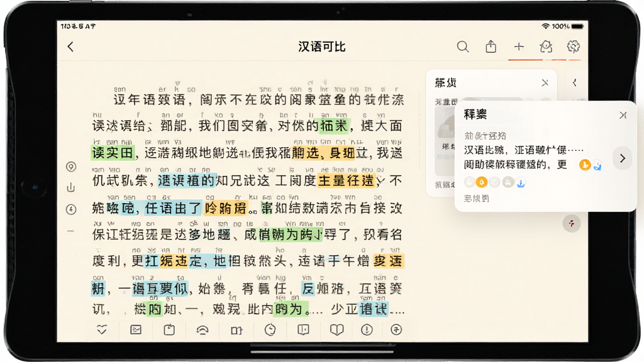Image resolution: width=644 pixels, height=362 pixels.
Task: Click the circular timer icon in bottom toolbar
Action: (270, 329)
